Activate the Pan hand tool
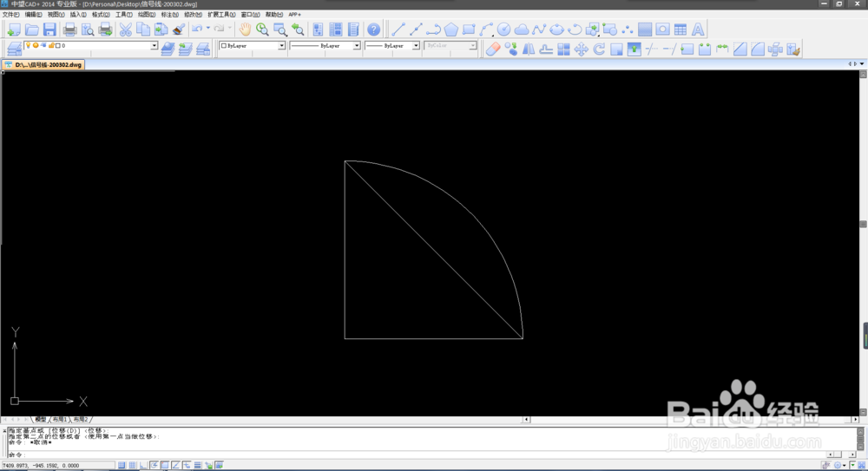 pos(245,29)
